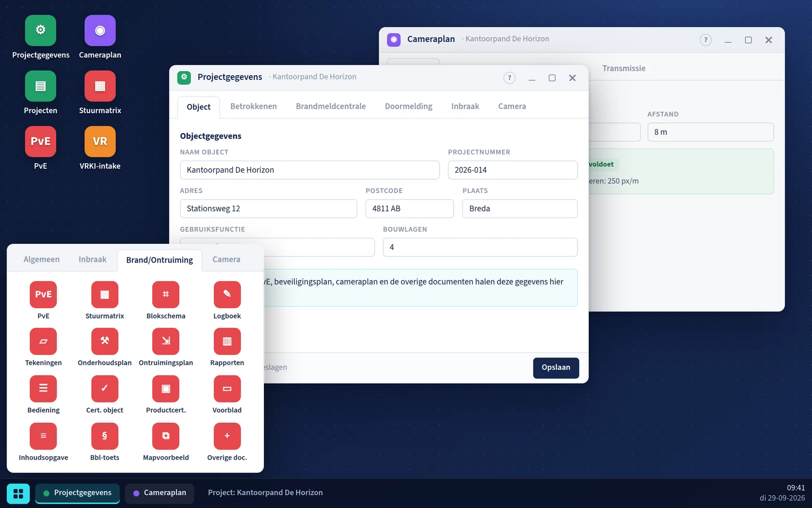Open the VRKI-intake desktop icon
Viewport: 812px width, 508px height.
point(100,148)
